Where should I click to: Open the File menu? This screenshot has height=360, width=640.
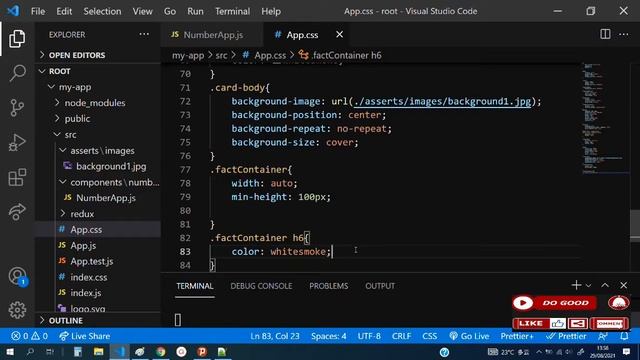[38, 11]
